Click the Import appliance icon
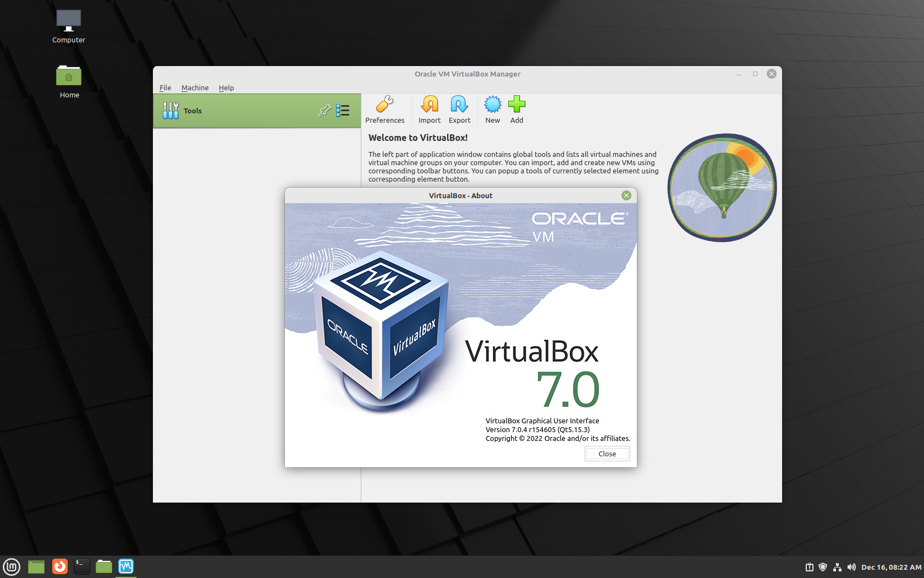The height and width of the screenshot is (578, 924). pos(430,110)
